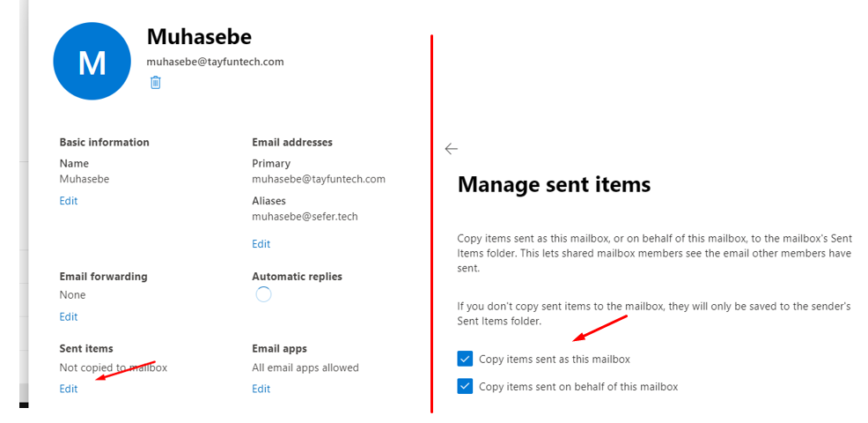
Task: Edit the Name under Basic information
Action: [x=69, y=201]
